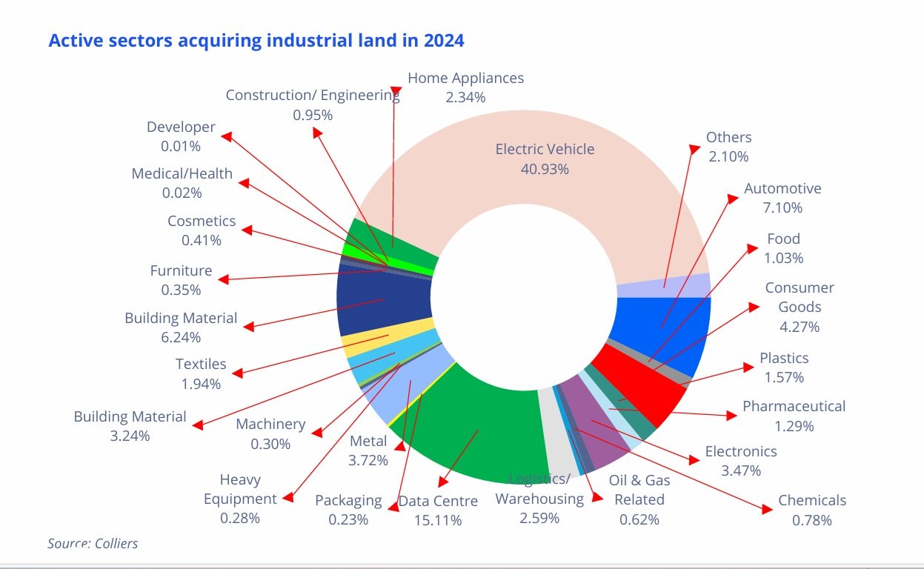Viewport: 924px width, 569px height.
Task: Select the Pharmaceutical label
Action: pyautogui.click(x=794, y=416)
